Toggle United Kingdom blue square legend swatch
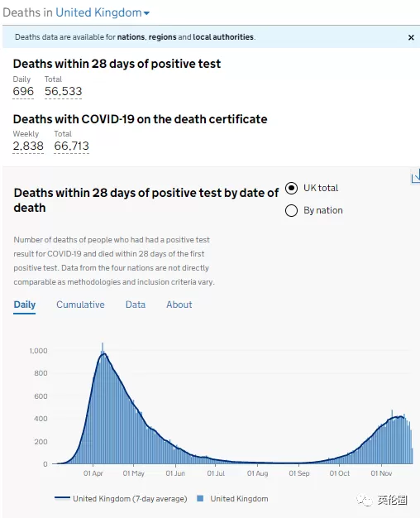Screen dimensions: 420x518 200,498
